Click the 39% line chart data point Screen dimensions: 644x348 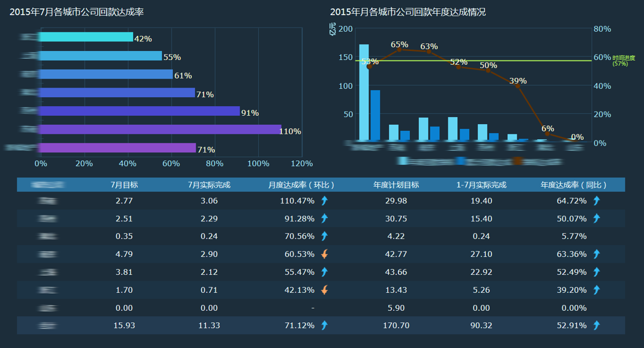517,86
